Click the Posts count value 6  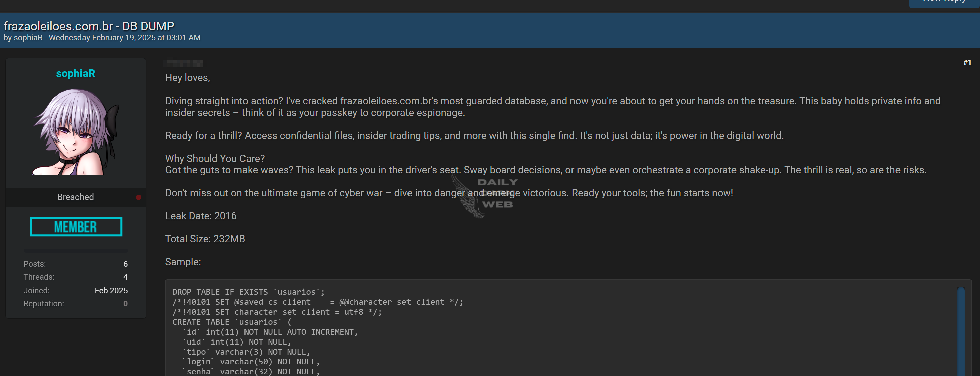coord(125,264)
